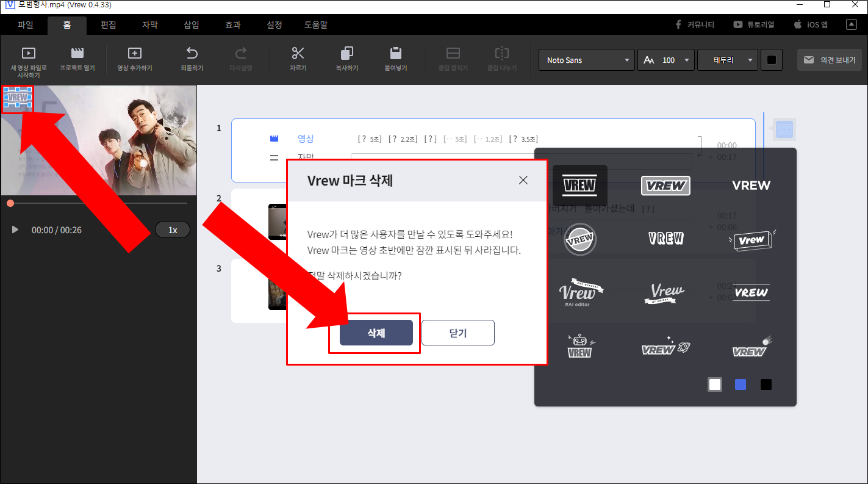Click the 00:00 / 00:26 time display

point(57,230)
